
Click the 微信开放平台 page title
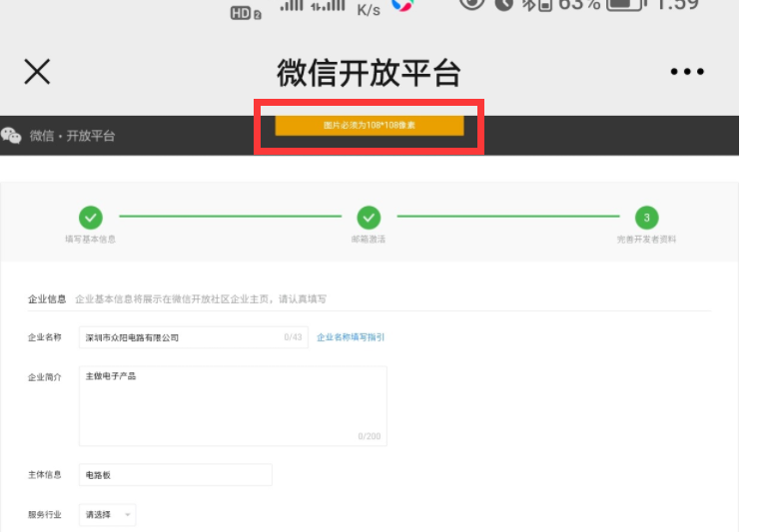pyautogui.click(x=369, y=73)
